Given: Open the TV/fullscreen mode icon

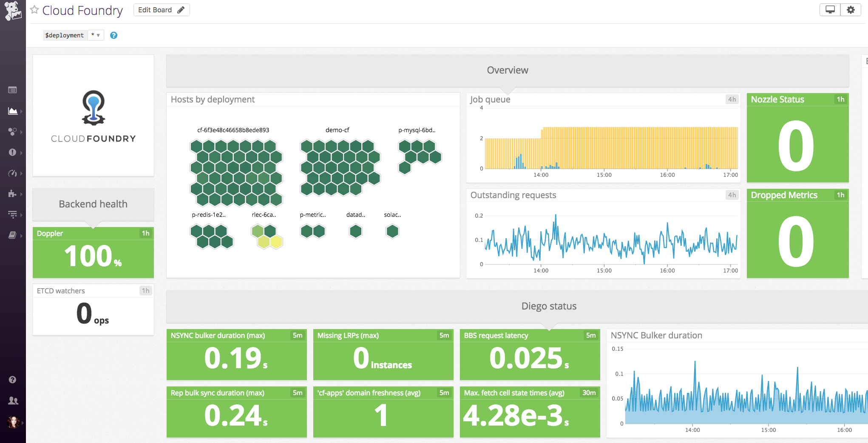Looking at the screenshot, I should click(829, 9).
